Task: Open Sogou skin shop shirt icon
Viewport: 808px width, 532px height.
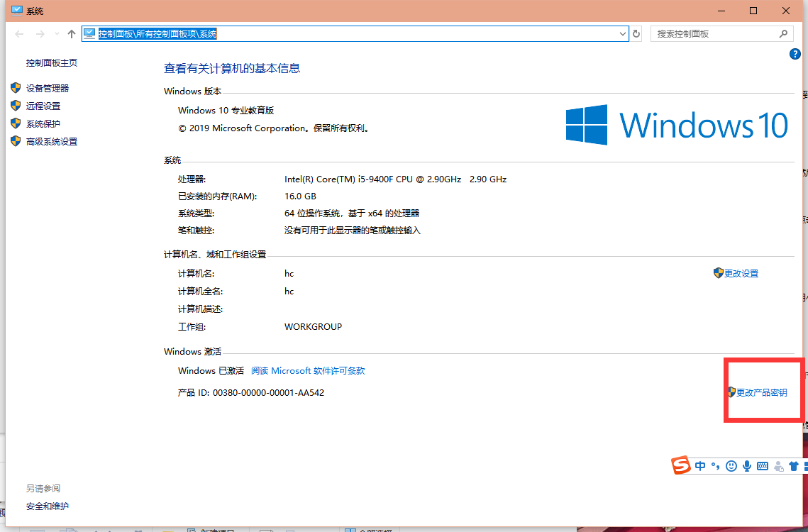Action: tap(794, 466)
